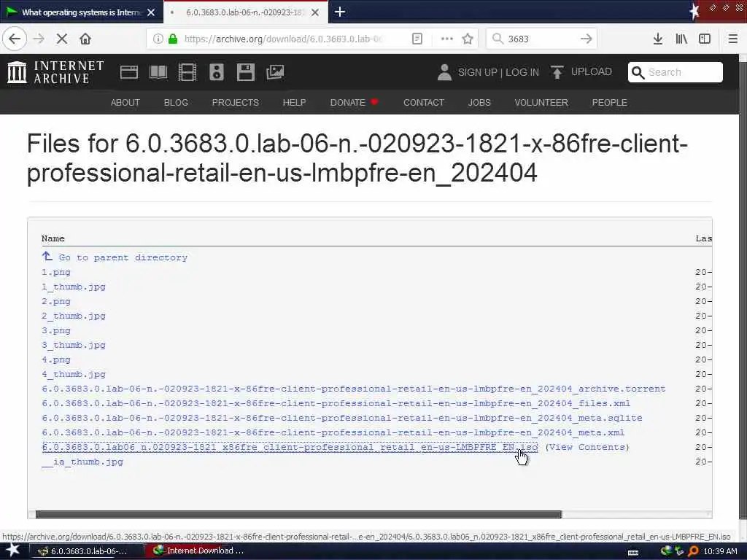Screen dimensions: 747x560
Task: Show site information icon in address bar
Action: point(158,39)
